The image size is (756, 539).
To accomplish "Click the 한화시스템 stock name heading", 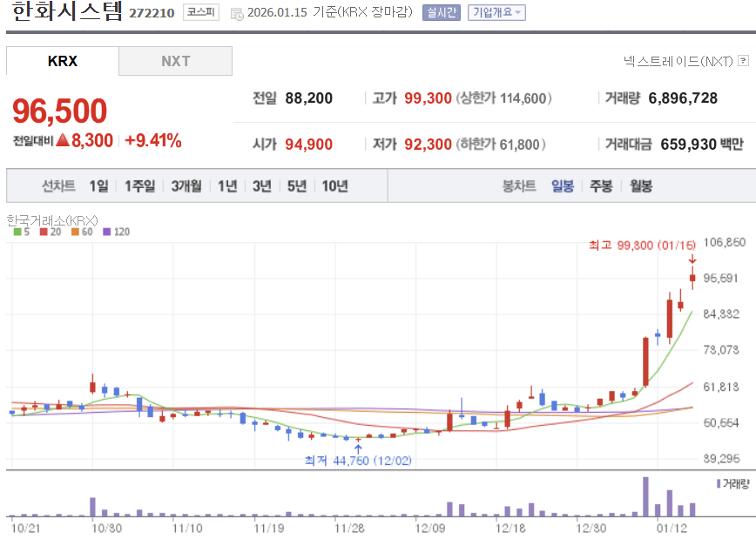I will pyautogui.click(x=67, y=11).
